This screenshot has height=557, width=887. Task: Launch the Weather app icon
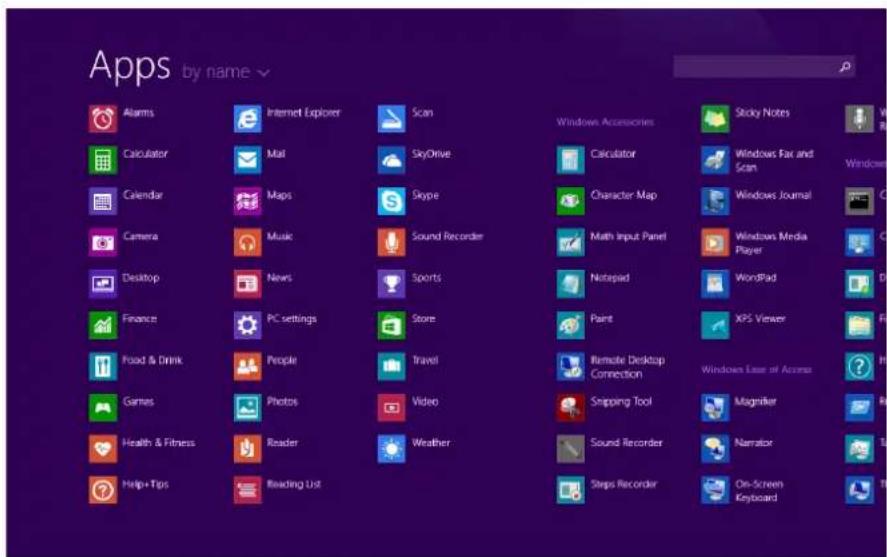391,449
